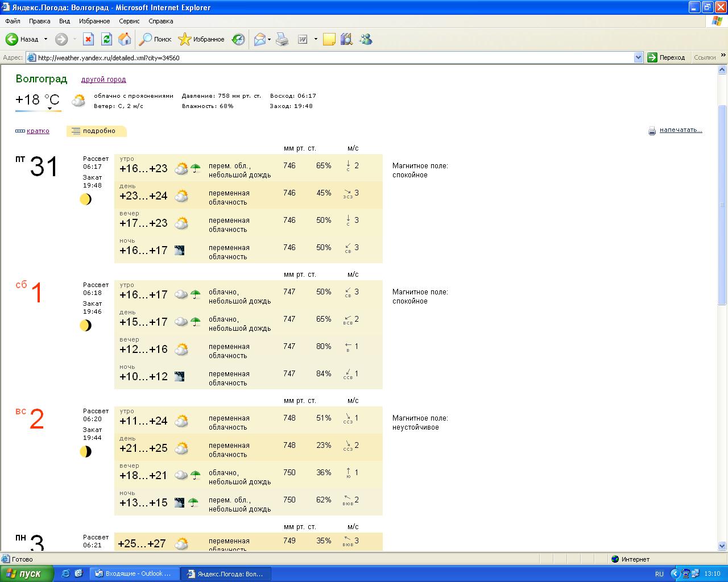
Task: Open the Поиск search button
Action: tap(156, 39)
